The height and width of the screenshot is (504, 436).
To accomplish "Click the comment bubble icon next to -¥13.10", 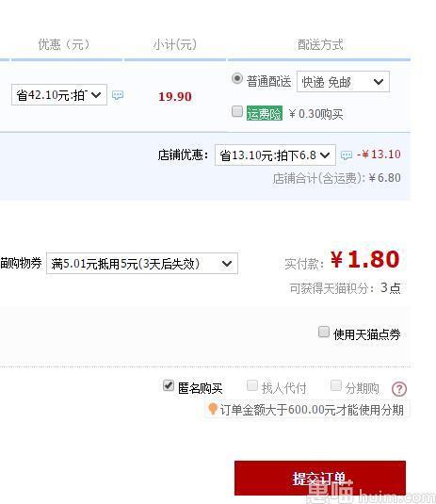I will (347, 155).
